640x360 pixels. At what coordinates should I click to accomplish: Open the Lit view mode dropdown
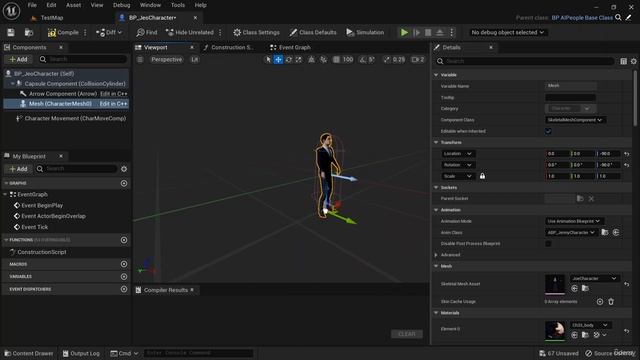(x=195, y=60)
